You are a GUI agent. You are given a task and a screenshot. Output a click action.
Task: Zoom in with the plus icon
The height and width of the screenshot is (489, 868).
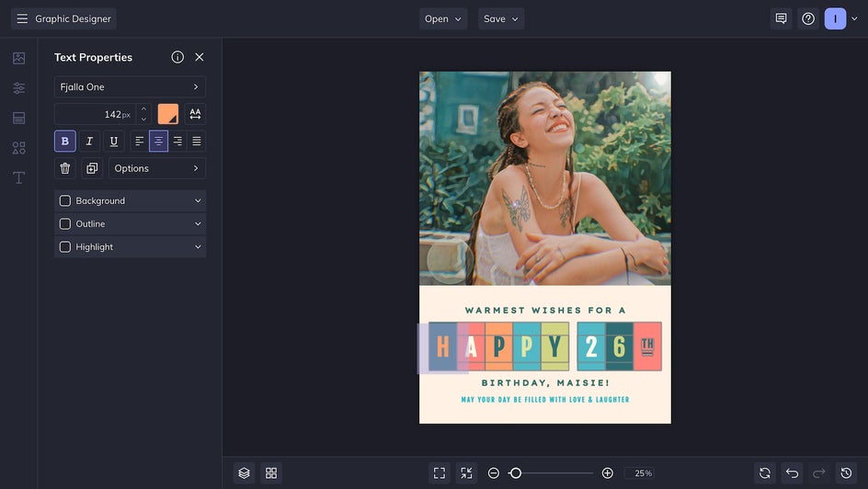[607, 473]
